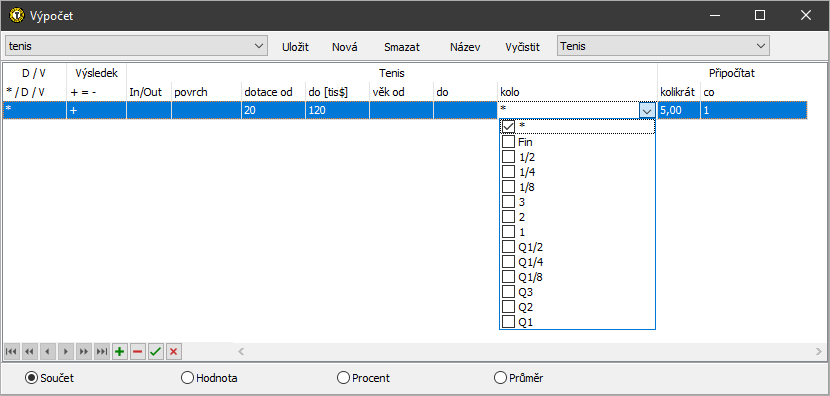This screenshot has height=396, width=830.
Task: Cancel edit with red X icon
Action: (x=174, y=352)
